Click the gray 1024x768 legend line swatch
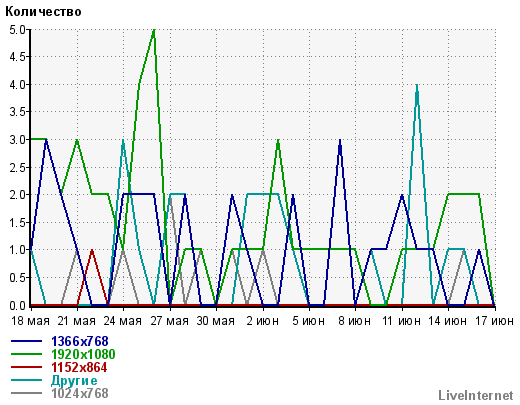The image size is (520, 405). point(27,393)
